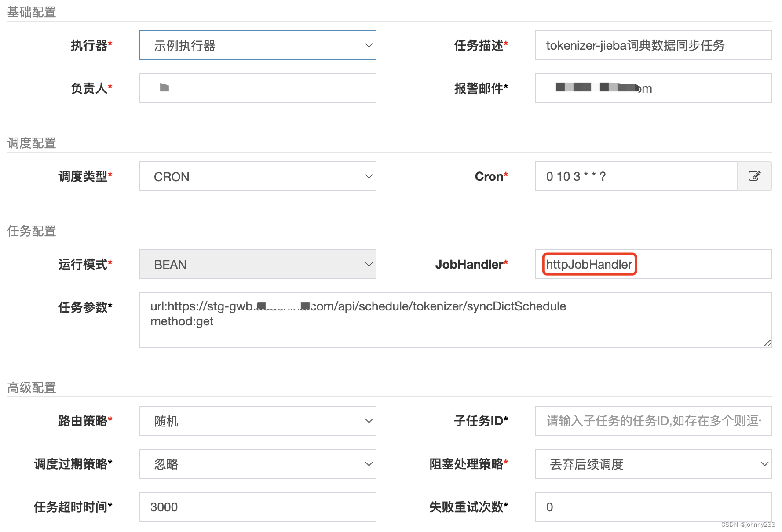Click the 调度配置 section heading

pyautogui.click(x=32, y=143)
